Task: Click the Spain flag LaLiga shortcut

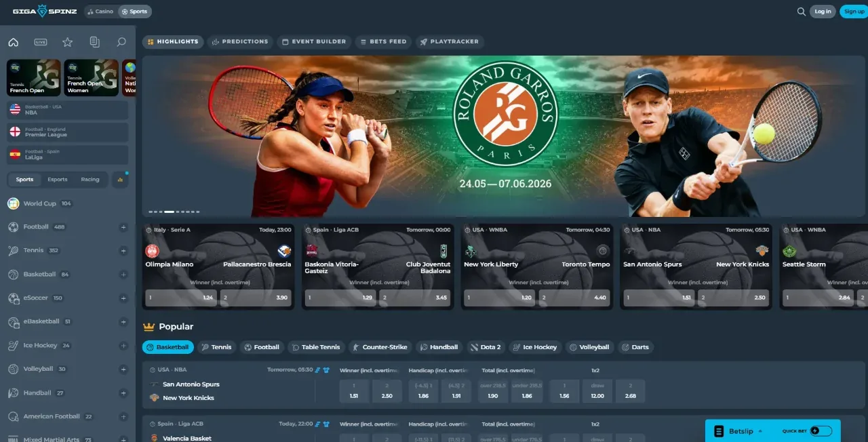Action: tap(68, 154)
